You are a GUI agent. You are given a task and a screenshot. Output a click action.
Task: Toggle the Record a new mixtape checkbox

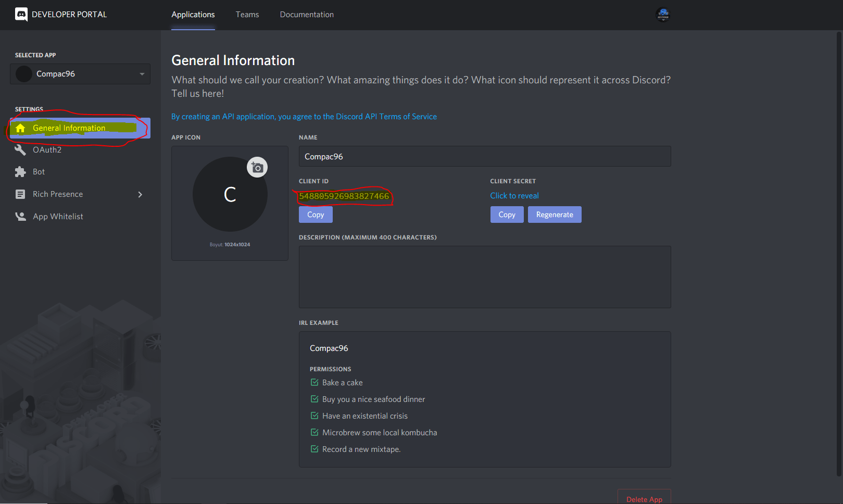[314, 449]
